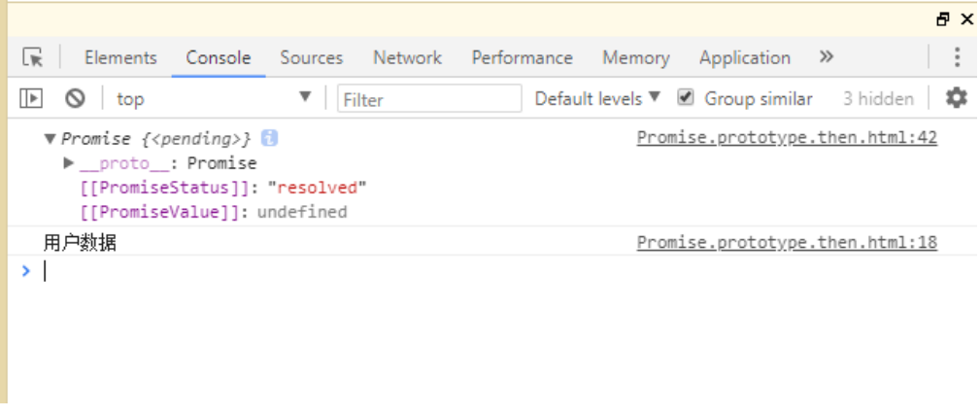This screenshot has height=416, width=980.
Task: Click the 3 hidden messages label
Action: 878,98
